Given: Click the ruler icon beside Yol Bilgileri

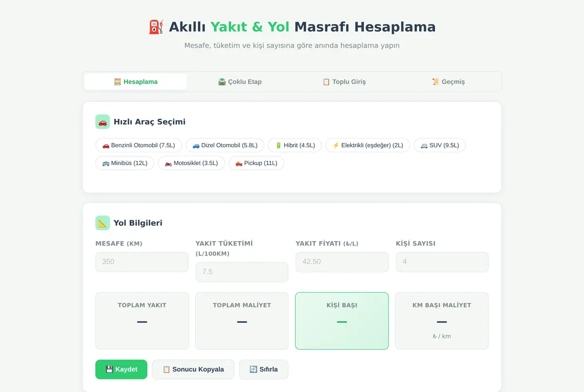Looking at the screenshot, I should (x=103, y=223).
